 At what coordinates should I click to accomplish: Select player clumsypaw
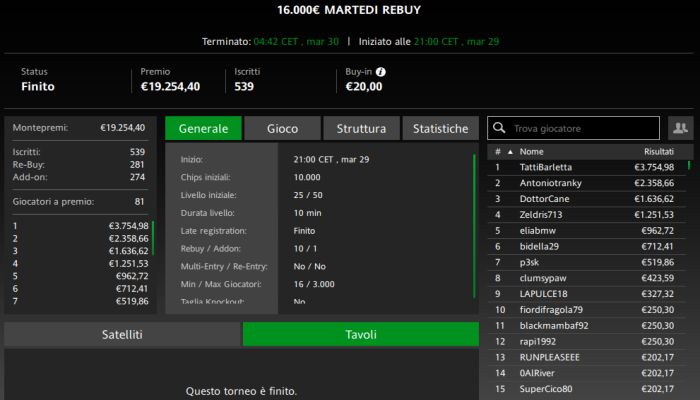click(587, 278)
